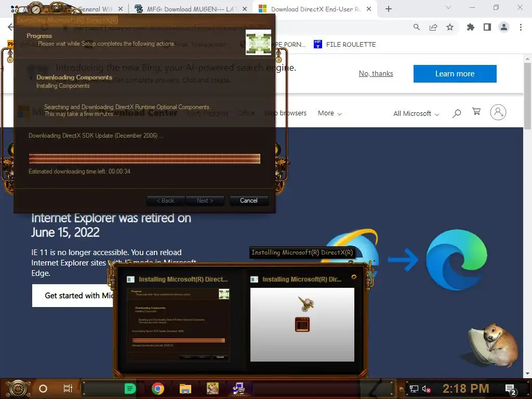Switch to the MFG: Download MUGEN tab

(190, 9)
